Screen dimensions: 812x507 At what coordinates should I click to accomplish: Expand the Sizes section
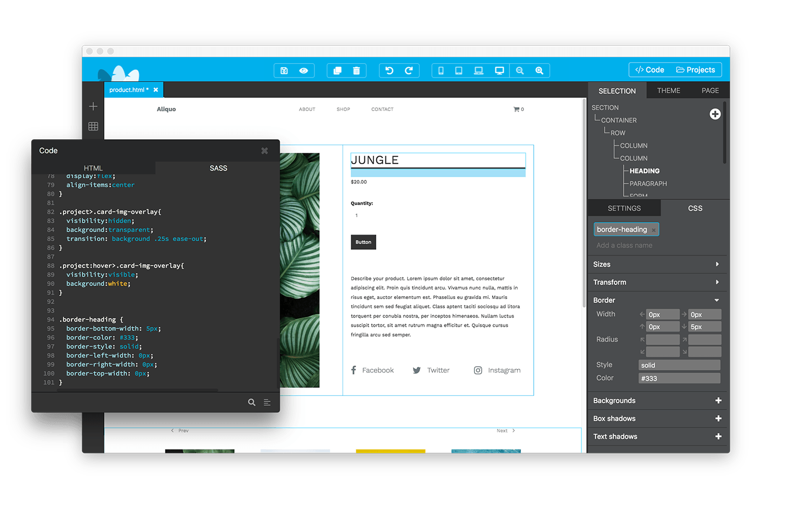point(657,264)
